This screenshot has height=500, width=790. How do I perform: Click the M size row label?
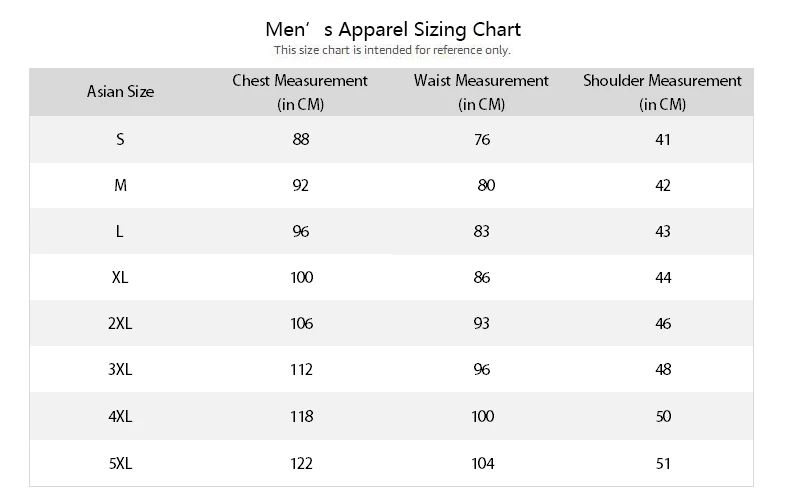120,185
